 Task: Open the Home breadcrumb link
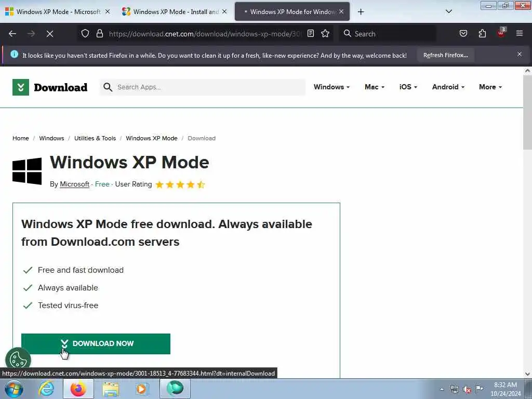click(21, 138)
